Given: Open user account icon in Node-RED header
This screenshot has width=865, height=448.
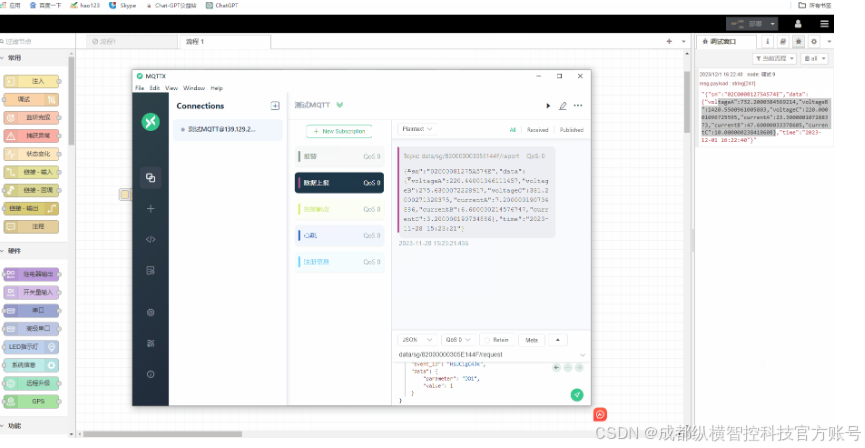Looking at the screenshot, I should [798, 24].
